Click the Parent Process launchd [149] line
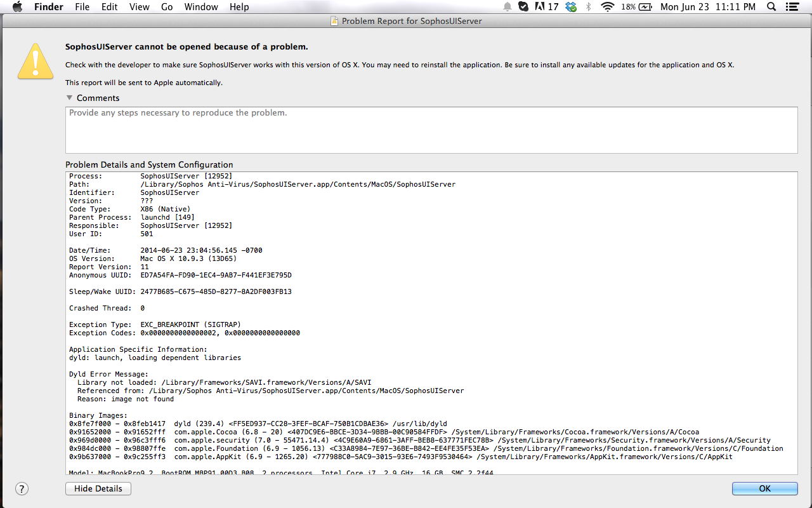 click(x=132, y=217)
